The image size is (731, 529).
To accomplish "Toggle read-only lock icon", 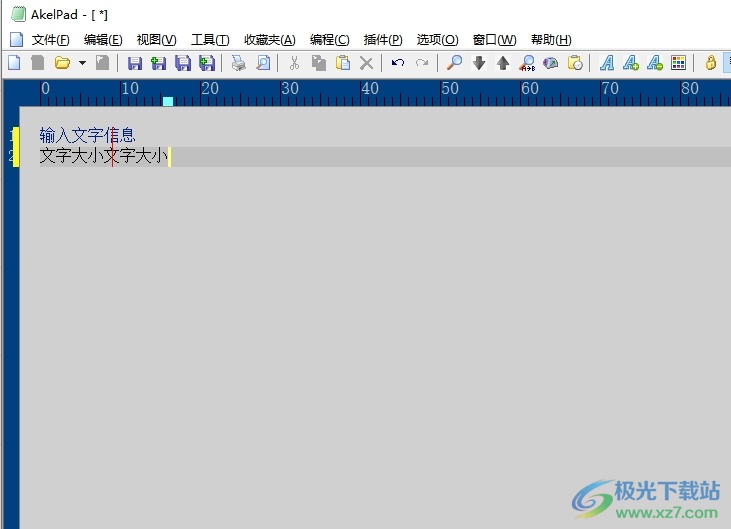I will pyautogui.click(x=710, y=62).
